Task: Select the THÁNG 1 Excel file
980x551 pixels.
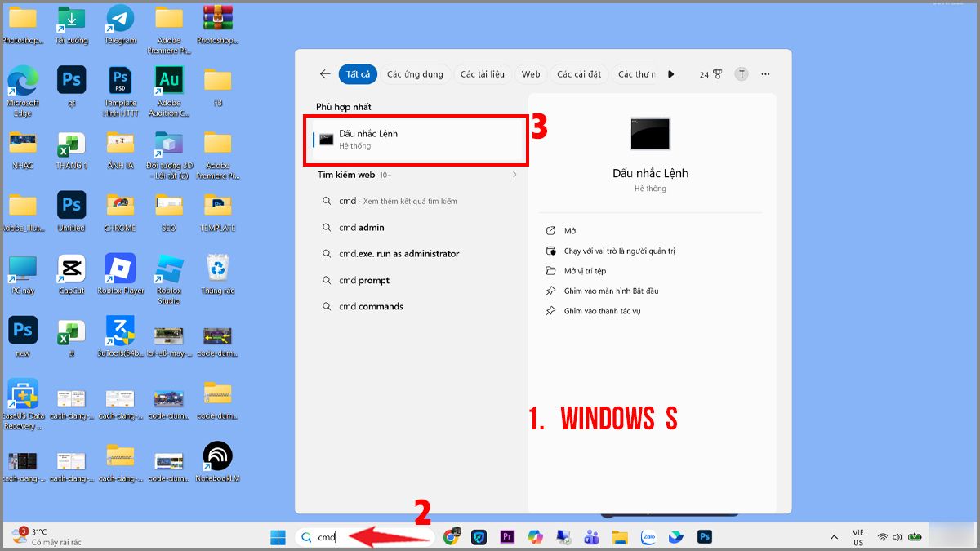Action: 71,149
